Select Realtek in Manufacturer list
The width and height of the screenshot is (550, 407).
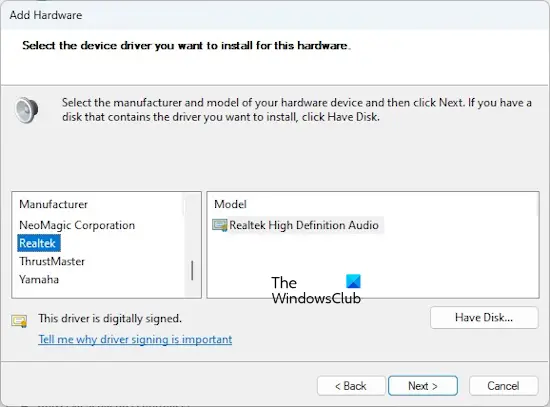click(x=39, y=243)
